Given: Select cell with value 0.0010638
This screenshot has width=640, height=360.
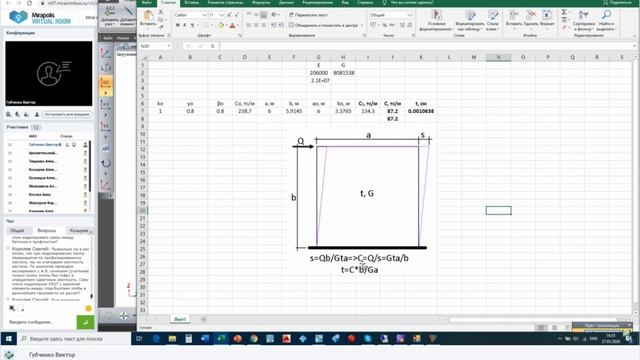Looking at the screenshot, I should pos(421,111).
